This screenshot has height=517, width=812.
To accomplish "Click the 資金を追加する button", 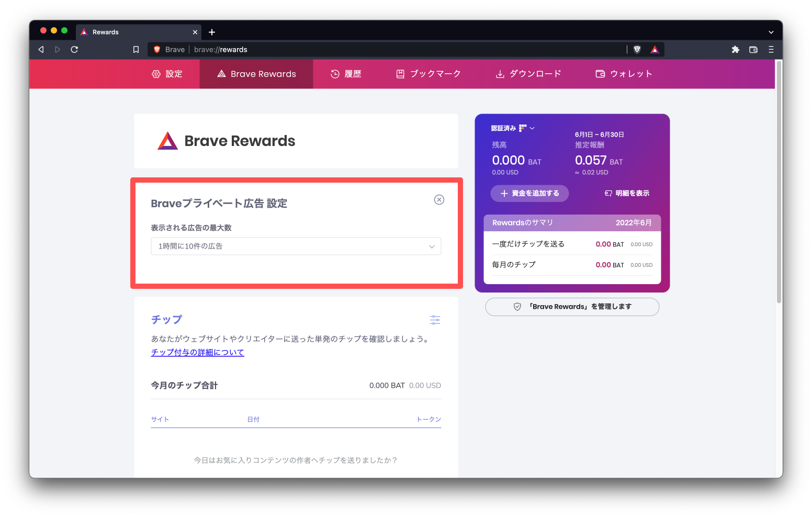I will pos(529,193).
